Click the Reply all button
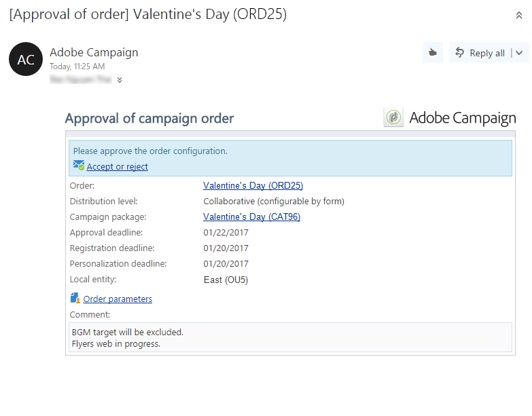 click(x=480, y=53)
